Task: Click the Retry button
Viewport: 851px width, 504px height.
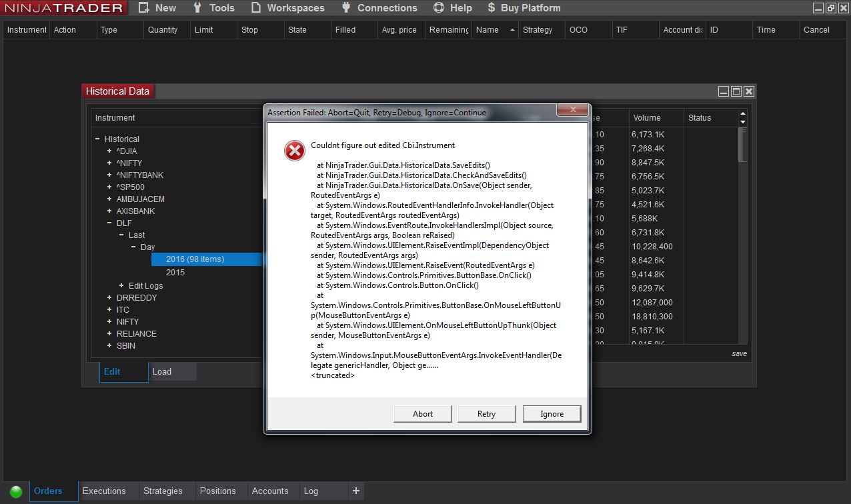Action: click(x=487, y=414)
